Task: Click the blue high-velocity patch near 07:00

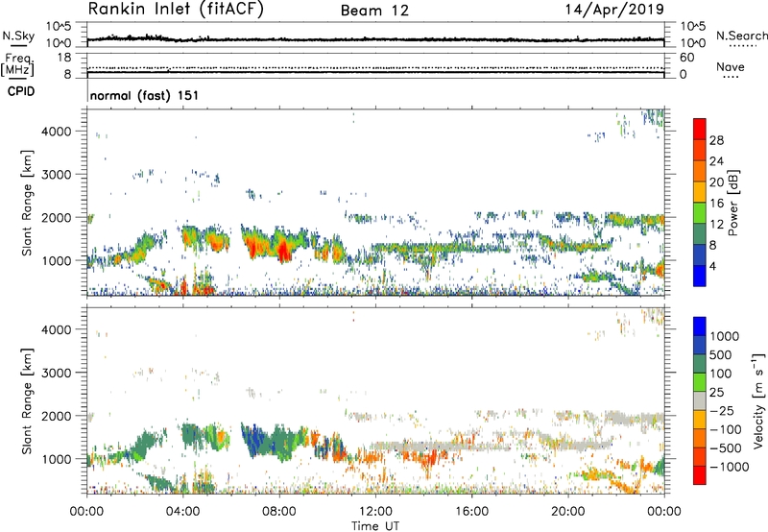Action: tap(253, 438)
